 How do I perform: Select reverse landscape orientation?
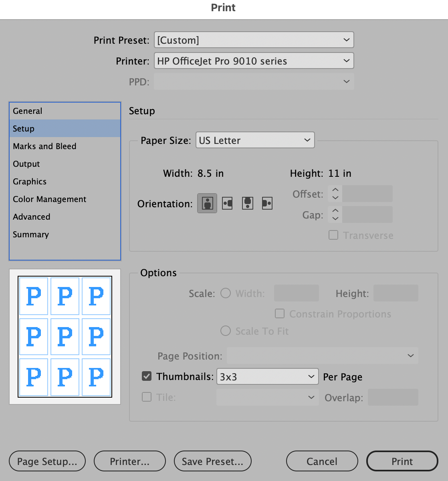coord(267,203)
